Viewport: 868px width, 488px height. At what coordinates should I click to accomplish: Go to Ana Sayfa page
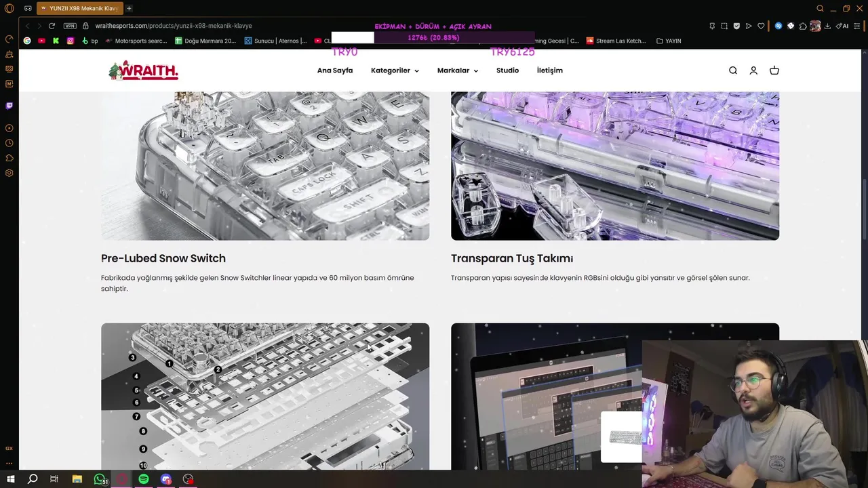pyautogui.click(x=335, y=70)
